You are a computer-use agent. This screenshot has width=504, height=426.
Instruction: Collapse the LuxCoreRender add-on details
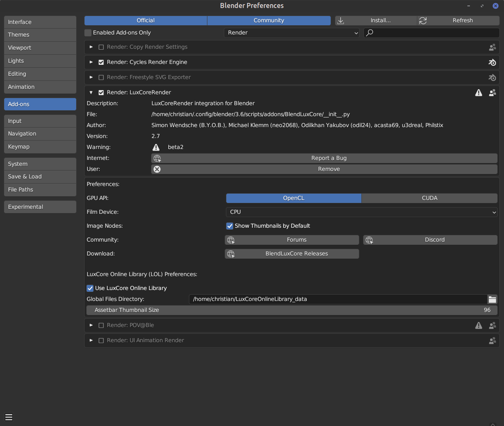coord(91,93)
